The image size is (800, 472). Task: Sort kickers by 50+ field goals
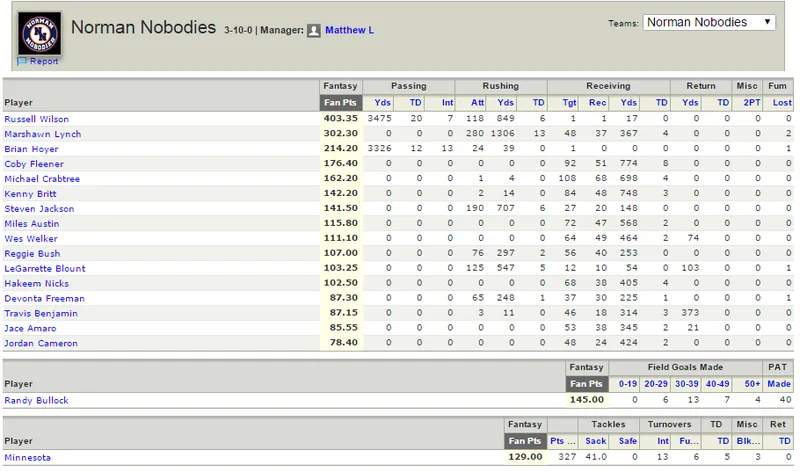752,384
